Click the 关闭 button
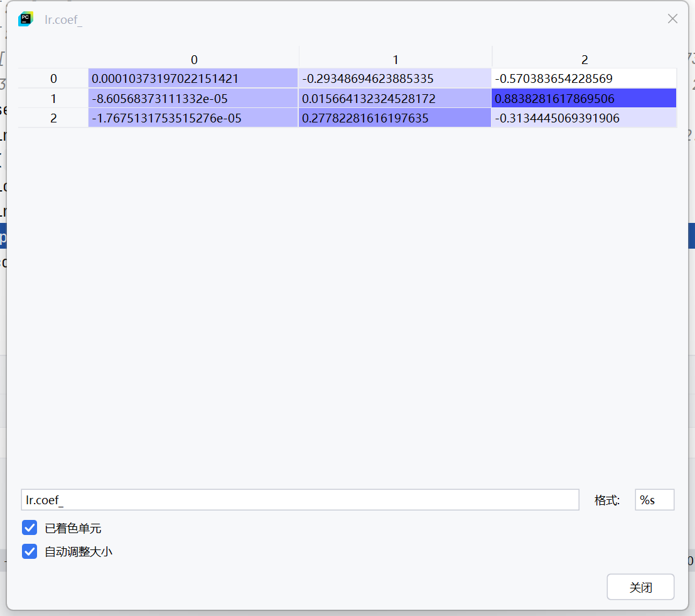 pyautogui.click(x=640, y=587)
